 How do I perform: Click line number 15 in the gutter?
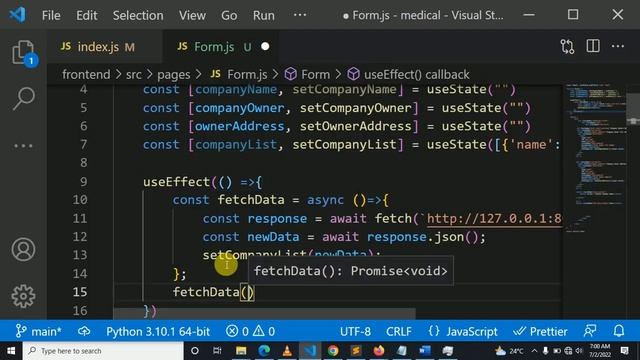pyautogui.click(x=80, y=292)
